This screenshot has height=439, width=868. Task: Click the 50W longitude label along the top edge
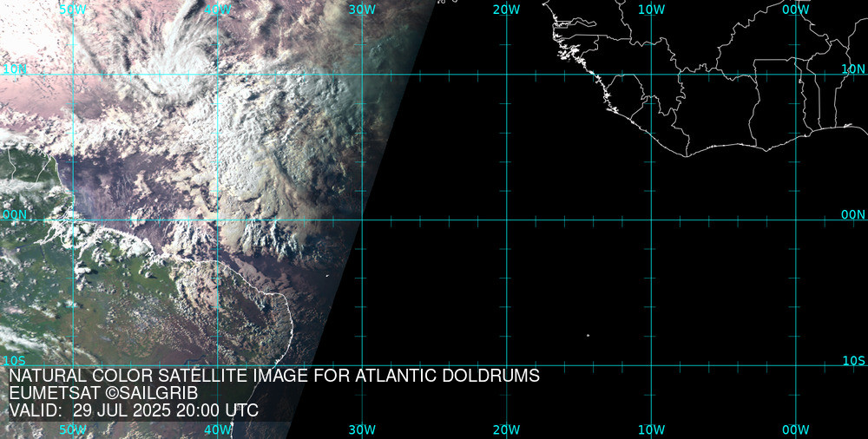(73, 10)
